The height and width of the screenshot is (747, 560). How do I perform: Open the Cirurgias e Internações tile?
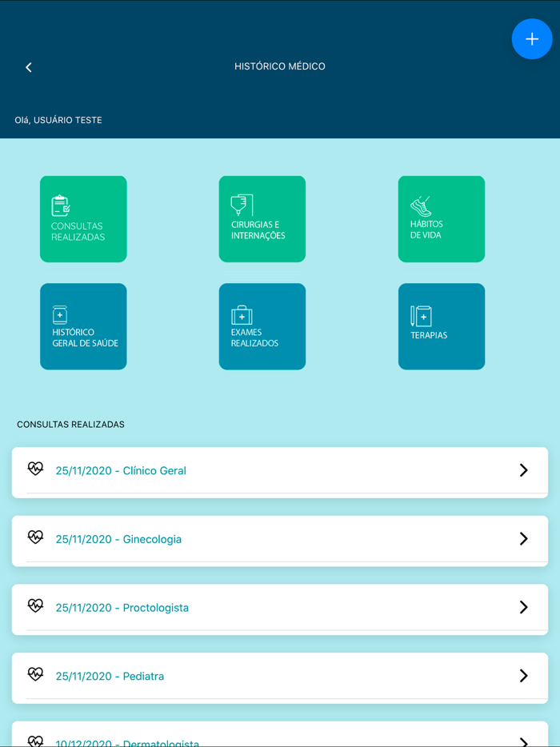(x=262, y=219)
